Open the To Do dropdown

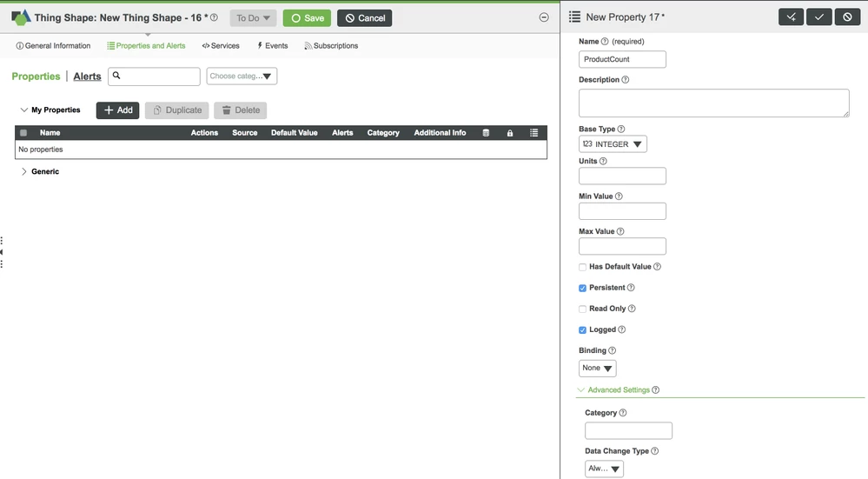click(x=253, y=17)
